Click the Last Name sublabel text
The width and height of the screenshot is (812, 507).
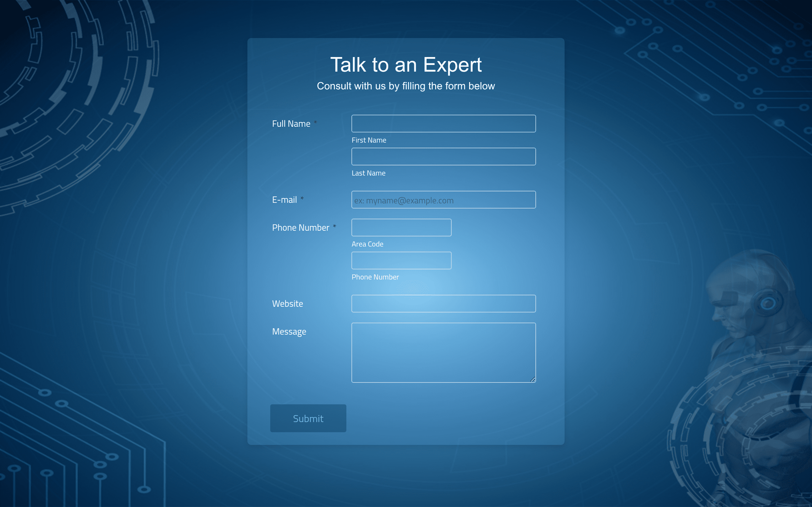(369, 173)
